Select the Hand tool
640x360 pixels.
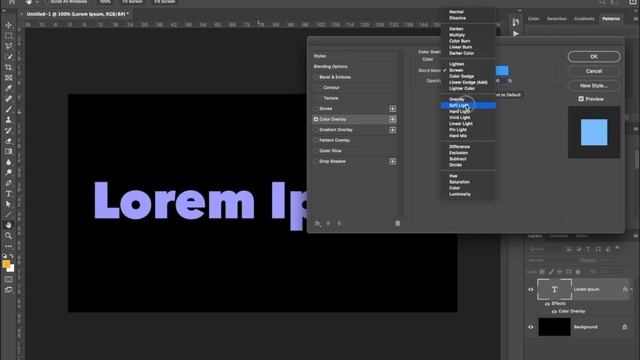point(8,225)
